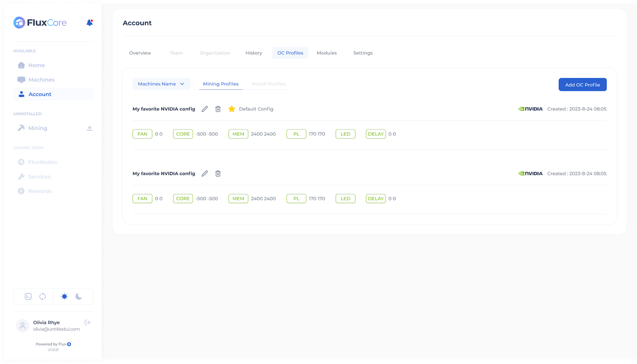Switch to dark mode moon icon
The width and height of the screenshot is (637, 364).
pos(79,296)
